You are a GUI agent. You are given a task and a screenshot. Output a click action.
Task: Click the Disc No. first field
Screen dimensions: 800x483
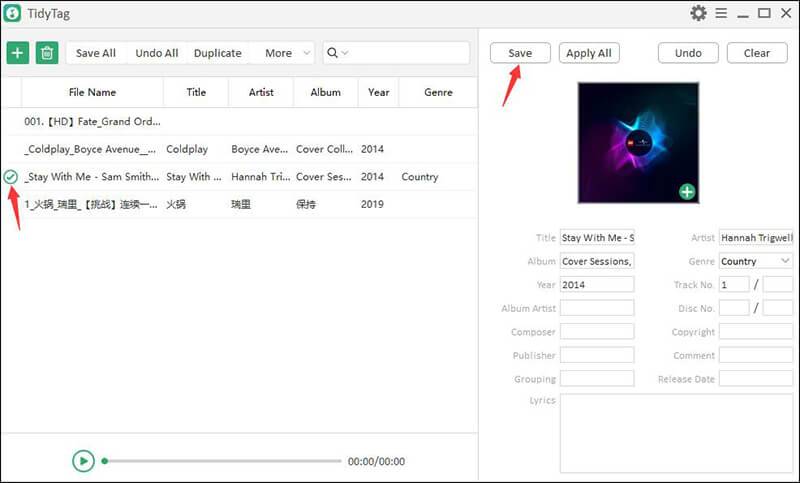(x=734, y=308)
